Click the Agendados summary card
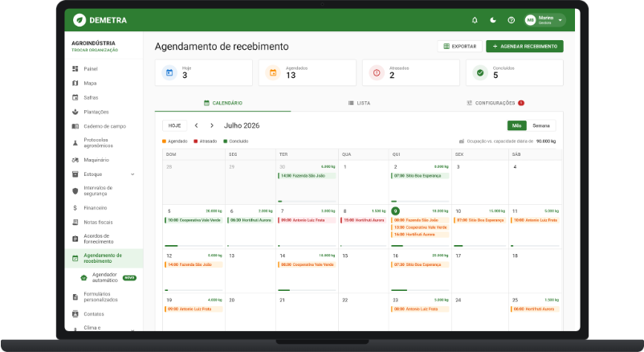 (x=308, y=73)
